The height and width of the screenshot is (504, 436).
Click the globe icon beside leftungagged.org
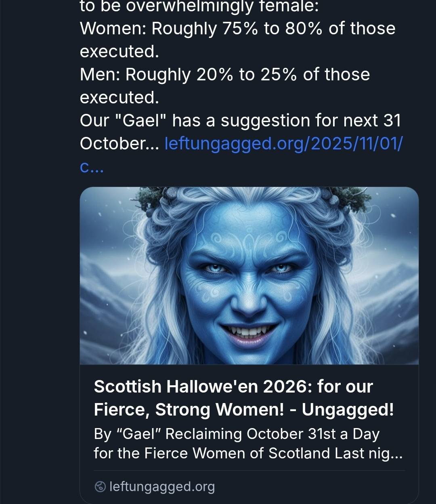pos(100,487)
